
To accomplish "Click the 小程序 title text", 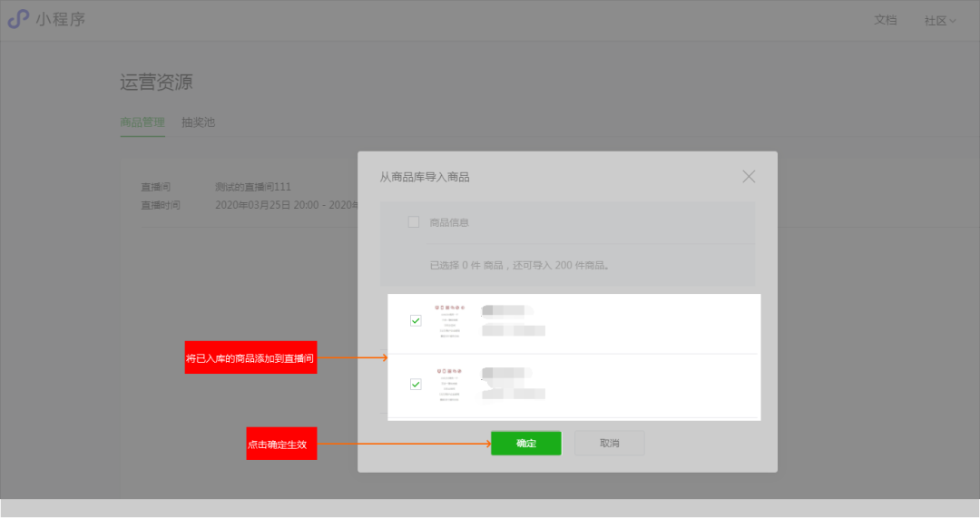I will (x=60, y=19).
